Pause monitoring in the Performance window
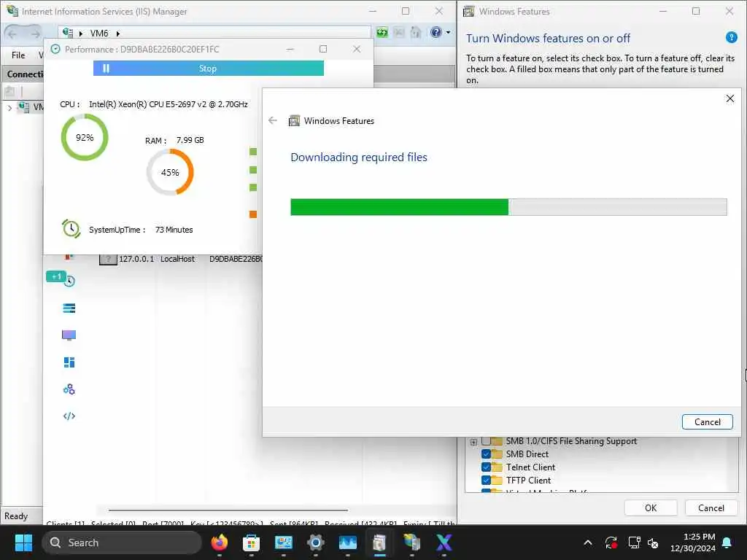This screenshot has width=747, height=560. coord(107,69)
